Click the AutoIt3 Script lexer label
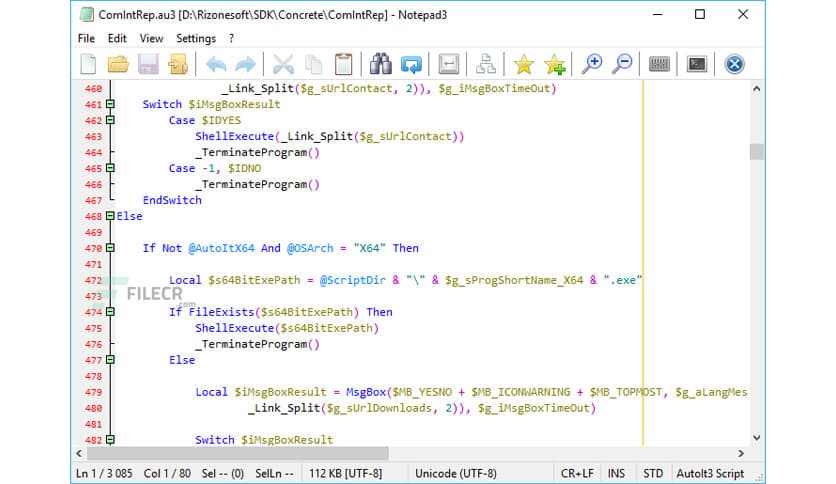Image resolution: width=836 pixels, height=484 pixels. click(x=710, y=472)
